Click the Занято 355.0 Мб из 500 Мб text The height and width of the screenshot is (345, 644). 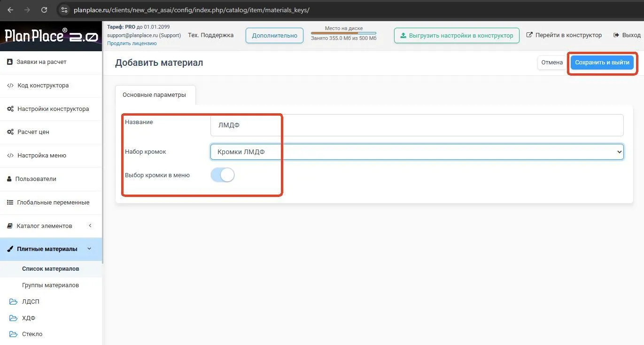point(344,39)
